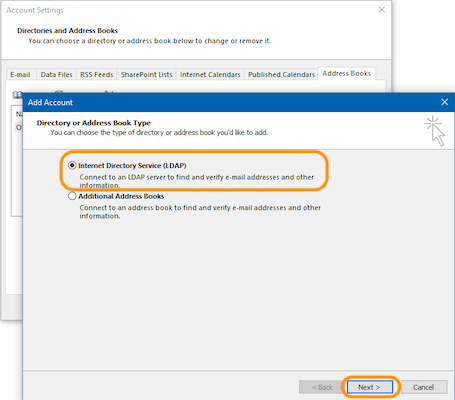Click 'Directory or Address Book Type' heading

click(x=94, y=123)
